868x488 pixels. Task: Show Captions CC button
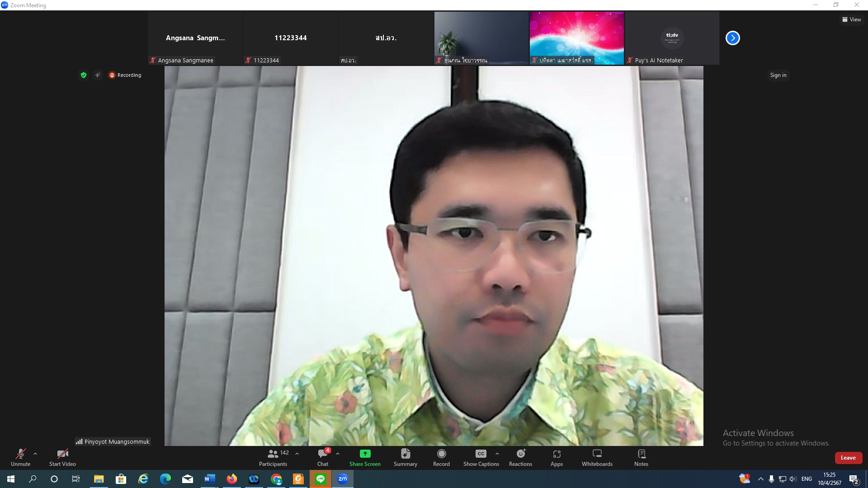click(x=481, y=457)
